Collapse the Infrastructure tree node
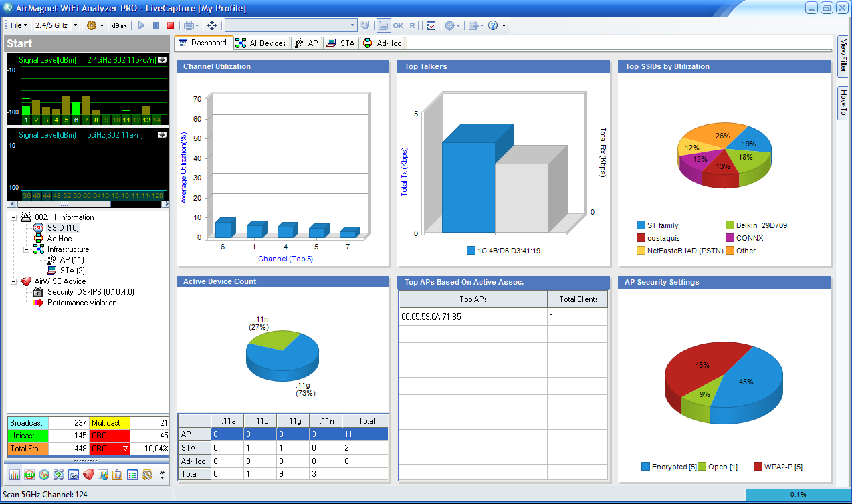 coord(26,249)
